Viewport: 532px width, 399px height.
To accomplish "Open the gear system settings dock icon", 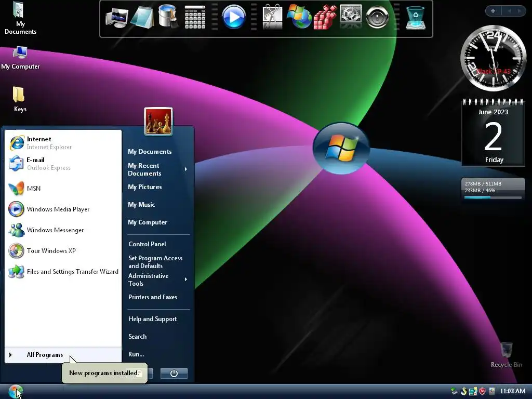I will [x=351, y=16].
